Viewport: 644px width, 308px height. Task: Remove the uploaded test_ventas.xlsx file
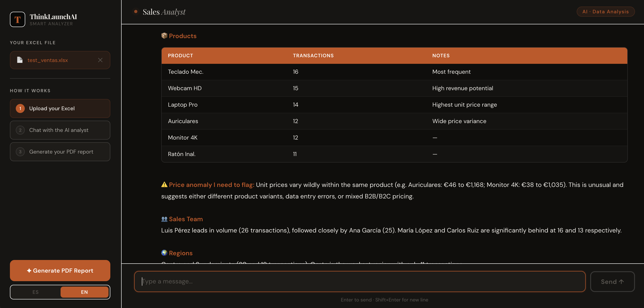click(x=100, y=60)
